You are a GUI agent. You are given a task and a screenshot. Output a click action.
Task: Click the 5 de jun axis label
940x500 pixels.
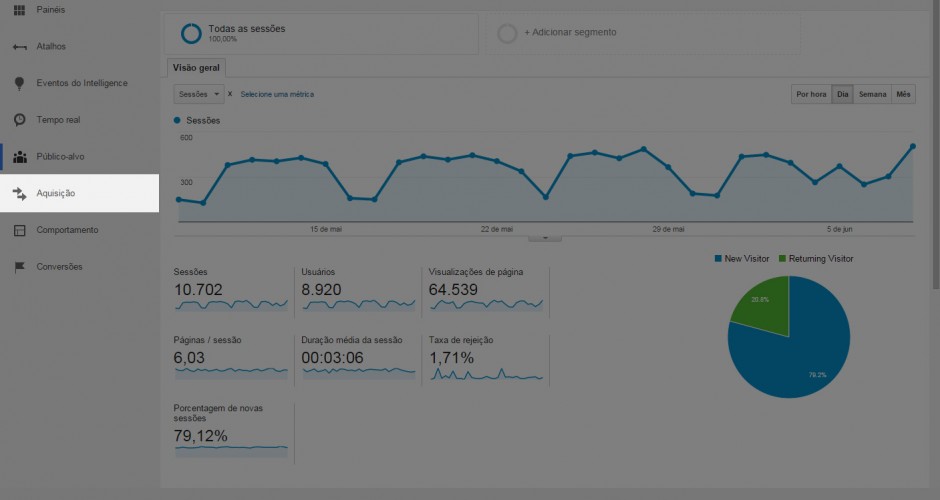pyautogui.click(x=839, y=229)
